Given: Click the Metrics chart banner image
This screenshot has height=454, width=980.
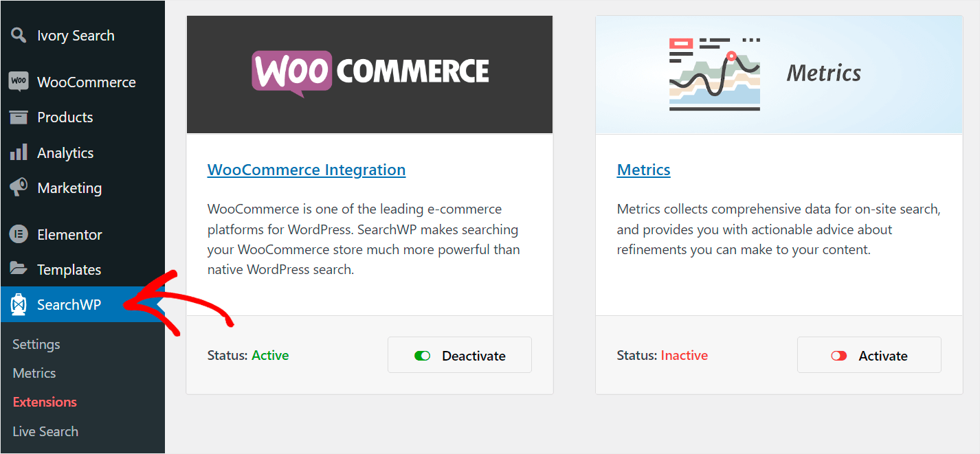Looking at the screenshot, I should pos(779,74).
